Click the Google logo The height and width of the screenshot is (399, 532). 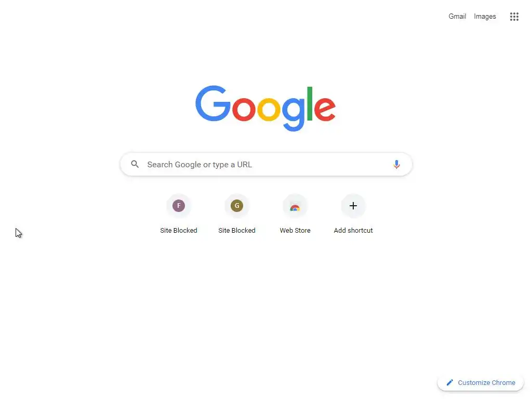(265, 108)
